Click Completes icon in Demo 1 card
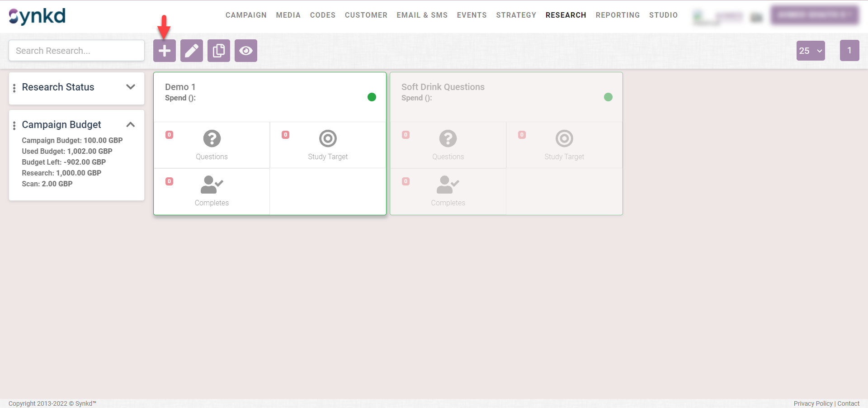Image resolution: width=868 pixels, height=408 pixels. [x=212, y=185]
